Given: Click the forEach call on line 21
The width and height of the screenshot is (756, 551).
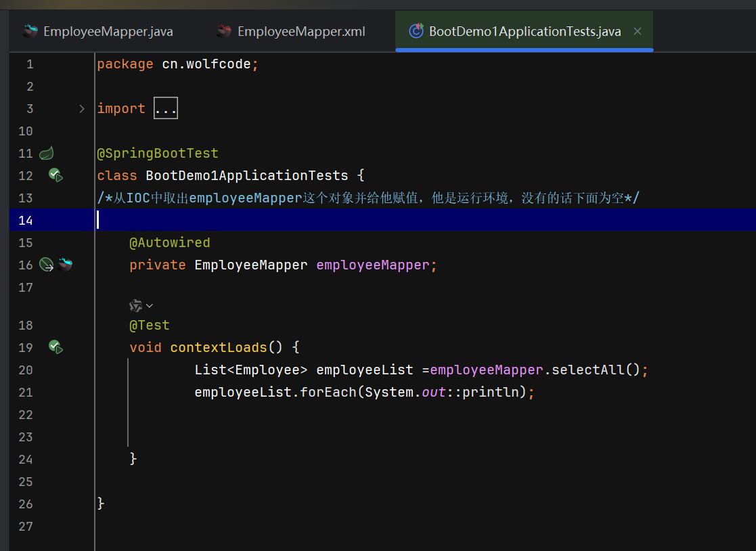Looking at the screenshot, I should (x=328, y=393).
